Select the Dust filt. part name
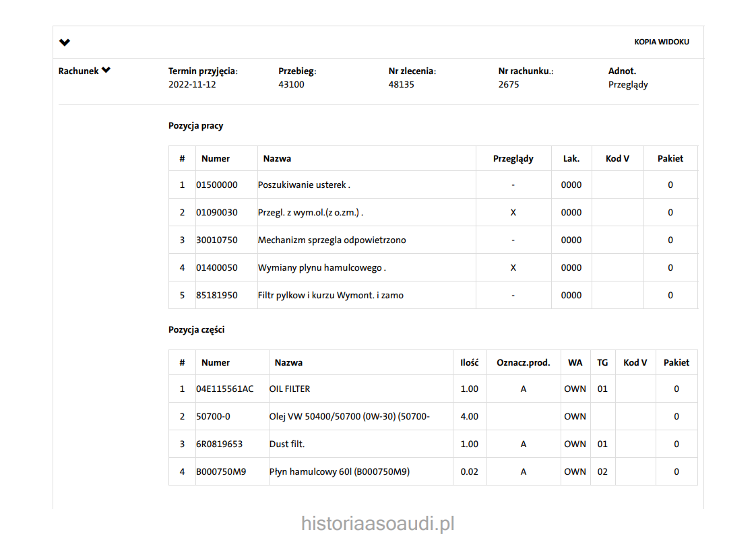The image size is (756, 534). pyautogui.click(x=287, y=444)
